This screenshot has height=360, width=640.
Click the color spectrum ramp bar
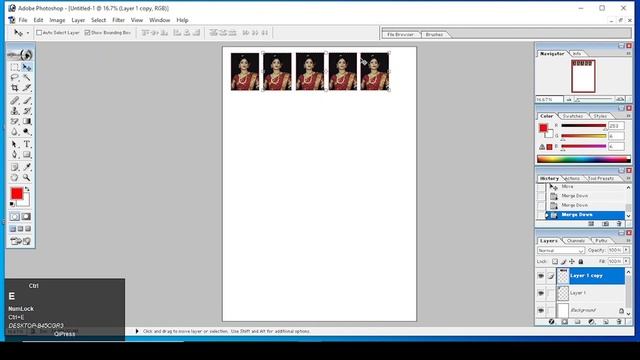(584, 159)
